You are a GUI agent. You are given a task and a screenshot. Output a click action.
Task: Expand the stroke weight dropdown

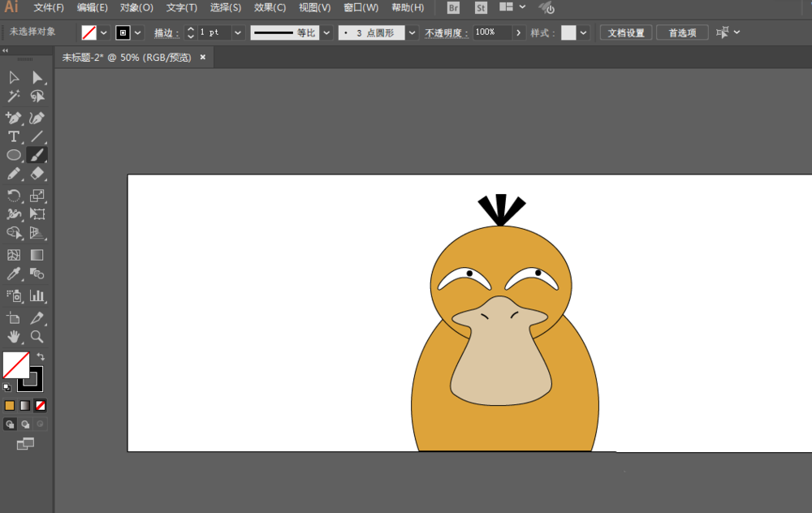coord(238,32)
